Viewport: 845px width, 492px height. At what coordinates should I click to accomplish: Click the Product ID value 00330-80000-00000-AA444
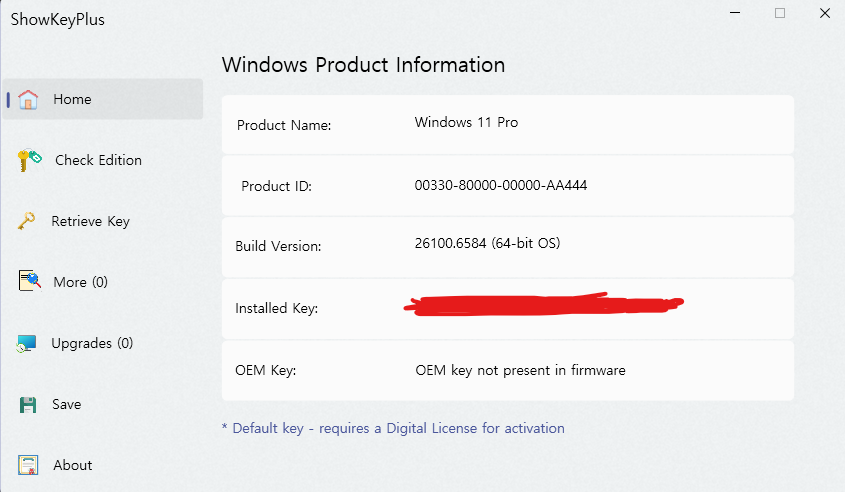click(501, 185)
